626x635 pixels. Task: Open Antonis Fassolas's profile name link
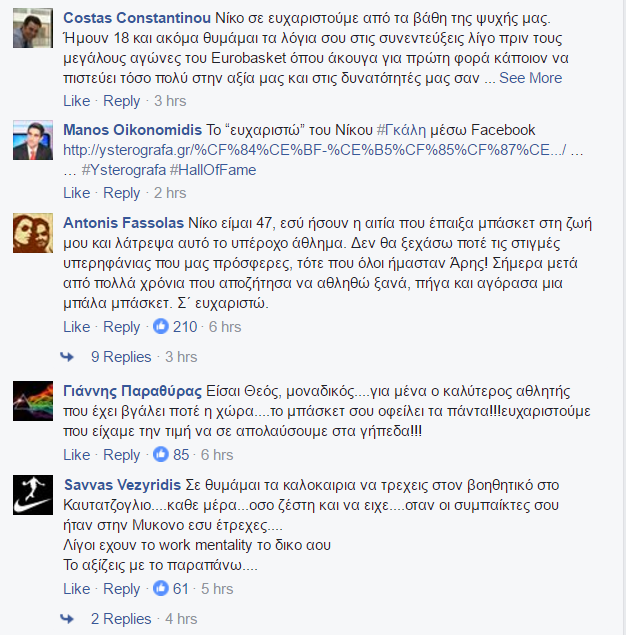(123, 223)
